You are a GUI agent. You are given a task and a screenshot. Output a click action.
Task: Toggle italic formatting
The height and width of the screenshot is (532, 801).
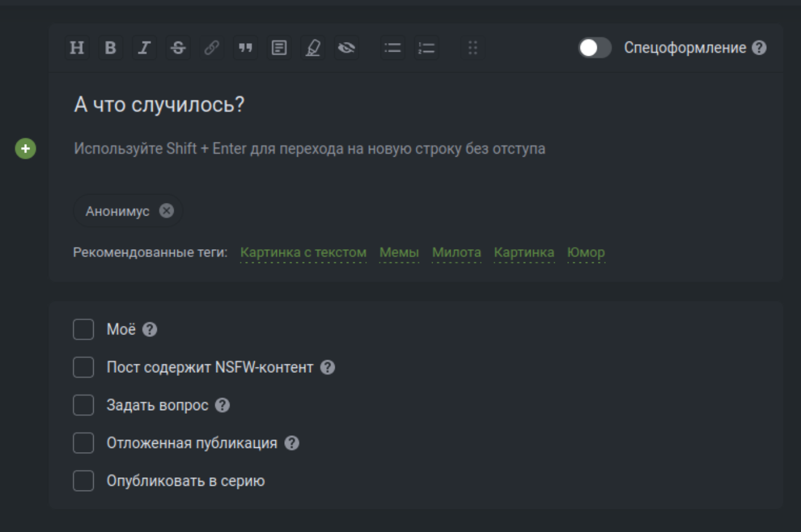[x=144, y=48]
